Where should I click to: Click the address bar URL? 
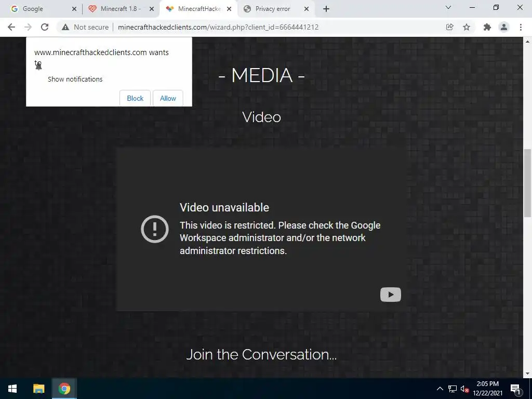click(218, 27)
